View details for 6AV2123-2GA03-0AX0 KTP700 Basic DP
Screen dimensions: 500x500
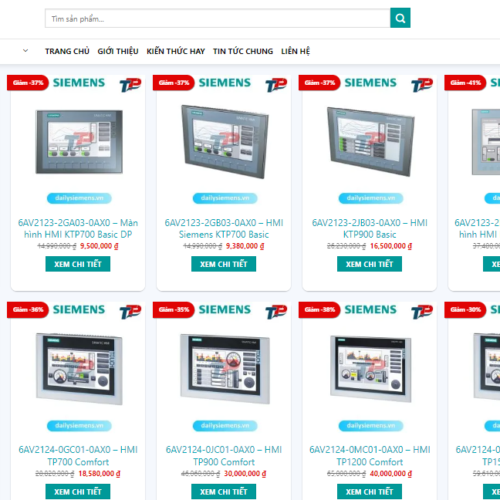point(78,264)
